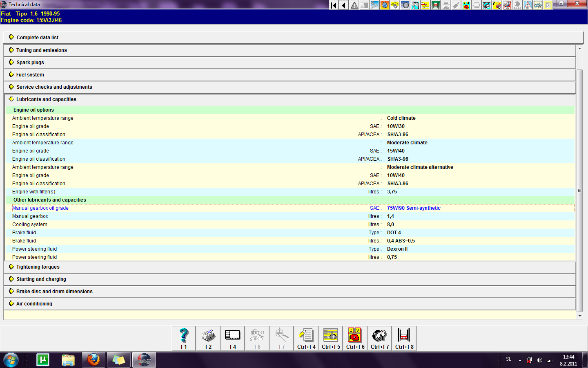Print the data with the F2 printer button

(x=208, y=338)
